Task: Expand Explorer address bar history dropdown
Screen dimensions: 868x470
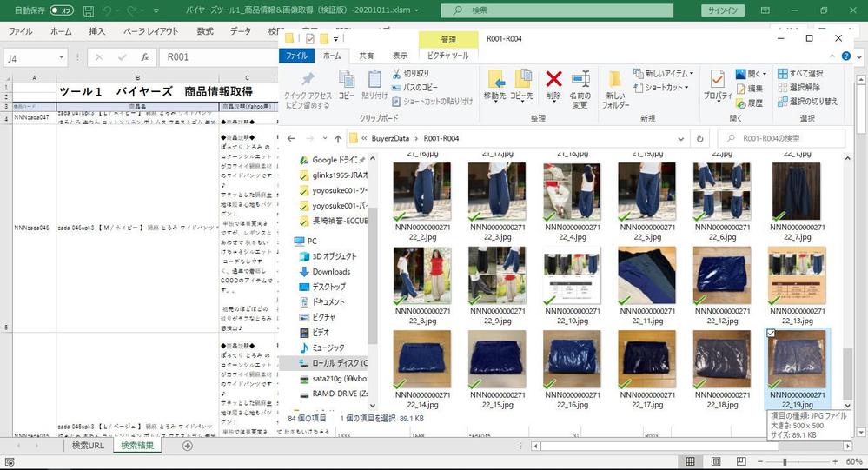Action: click(x=681, y=138)
